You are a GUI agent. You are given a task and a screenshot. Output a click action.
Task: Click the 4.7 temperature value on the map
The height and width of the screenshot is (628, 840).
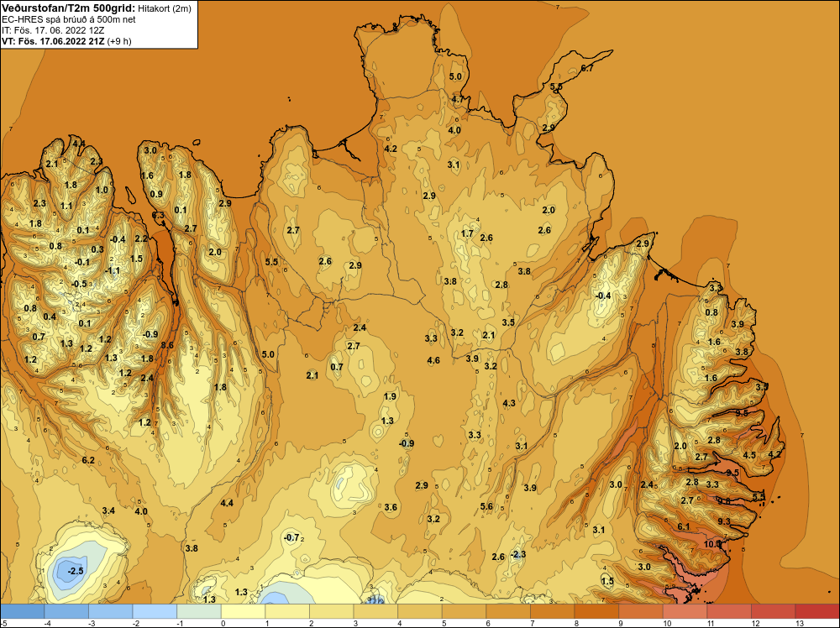pyautogui.click(x=458, y=99)
